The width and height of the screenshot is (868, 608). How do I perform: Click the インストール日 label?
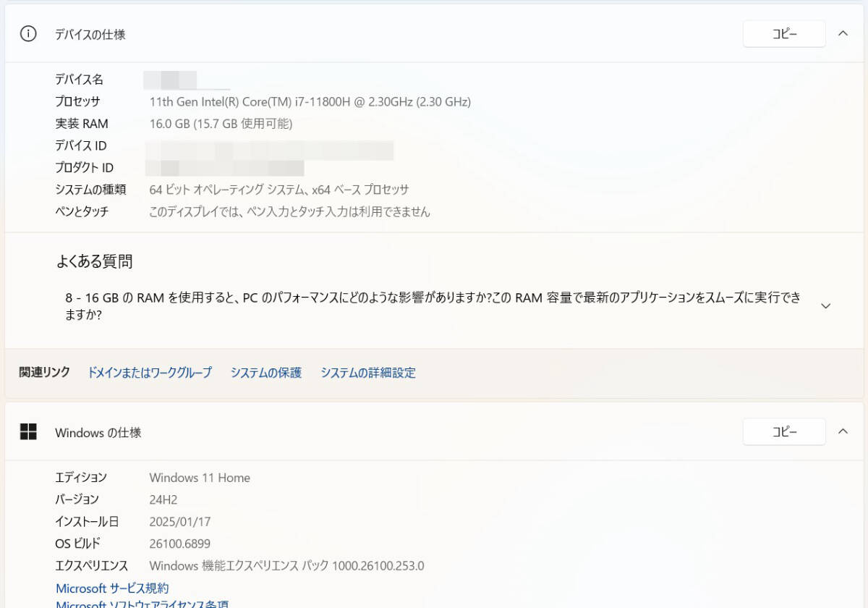(x=87, y=522)
